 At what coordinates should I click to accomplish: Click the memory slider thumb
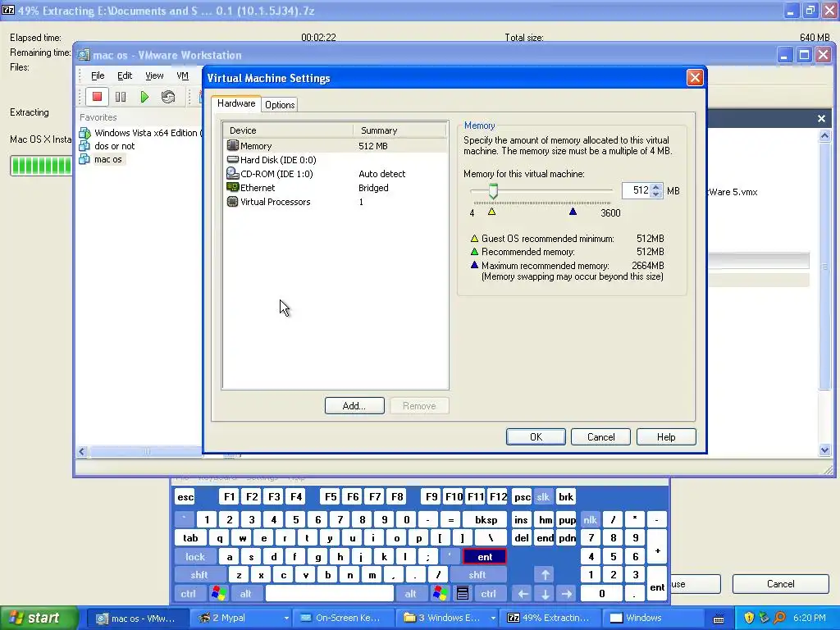pos(493,190)
